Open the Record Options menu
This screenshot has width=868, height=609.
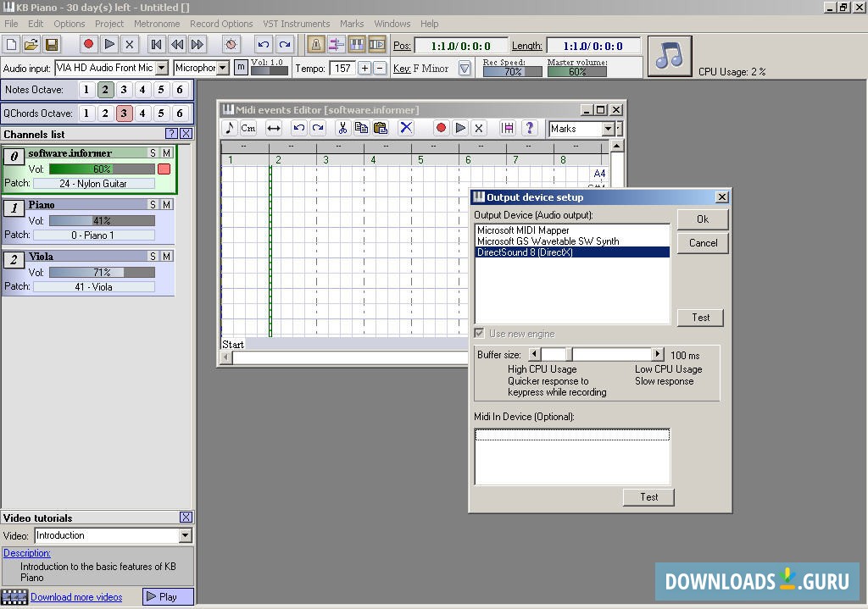221,24
